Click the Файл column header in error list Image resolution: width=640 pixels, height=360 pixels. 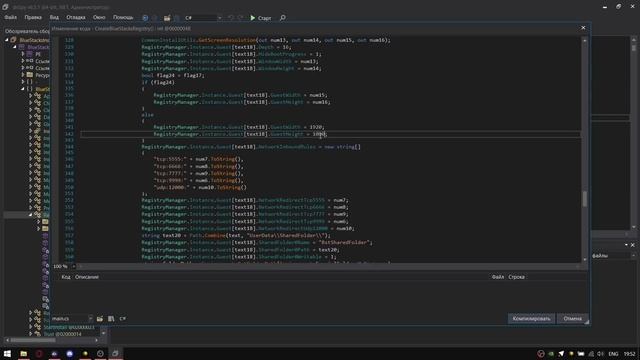pyautogui.click(x=498, y=277)
